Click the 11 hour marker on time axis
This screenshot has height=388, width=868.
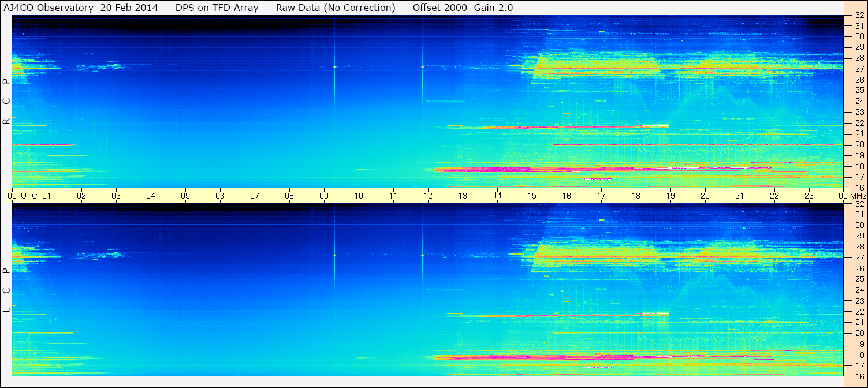point(393,196)
